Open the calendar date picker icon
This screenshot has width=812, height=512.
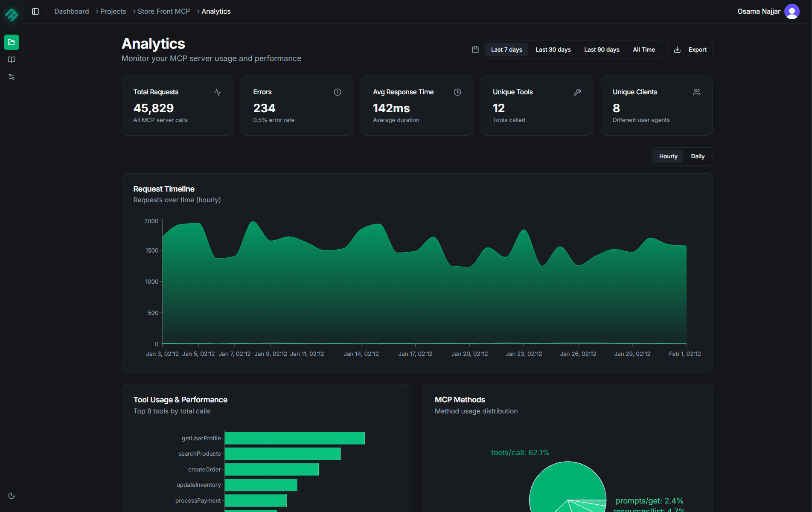(474, 49)
